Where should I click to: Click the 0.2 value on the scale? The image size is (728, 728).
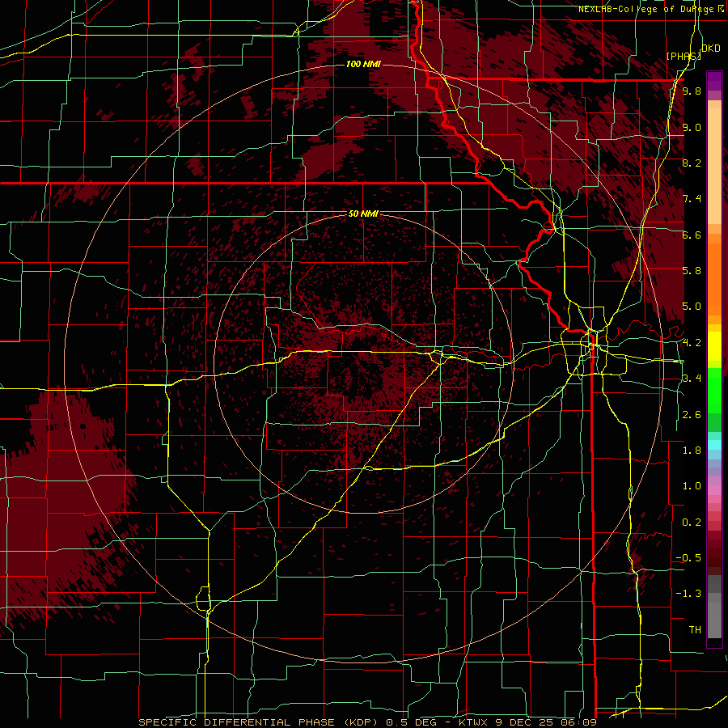point(692,523)
